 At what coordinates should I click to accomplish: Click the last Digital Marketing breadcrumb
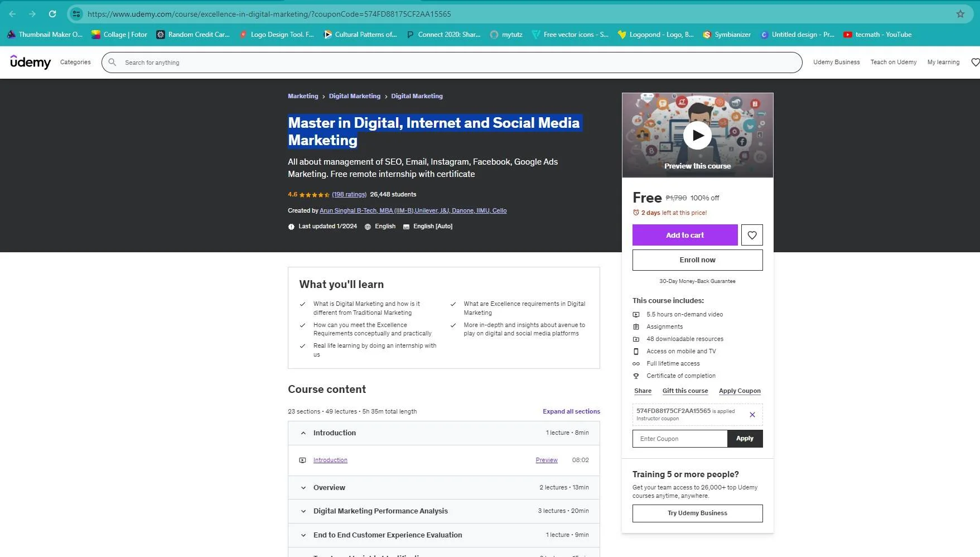tap(417, 96)
